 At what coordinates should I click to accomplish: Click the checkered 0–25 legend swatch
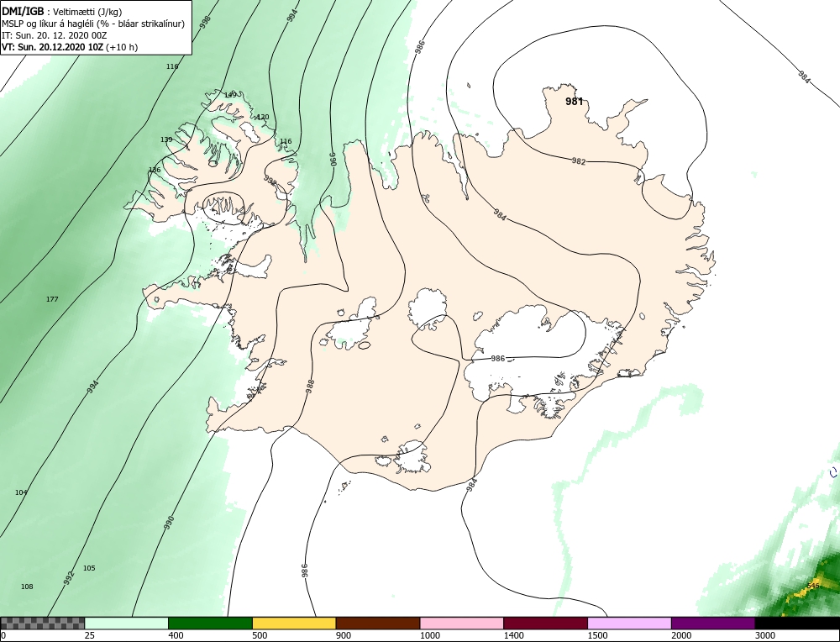pyautogui.click(x=42, y=624)
